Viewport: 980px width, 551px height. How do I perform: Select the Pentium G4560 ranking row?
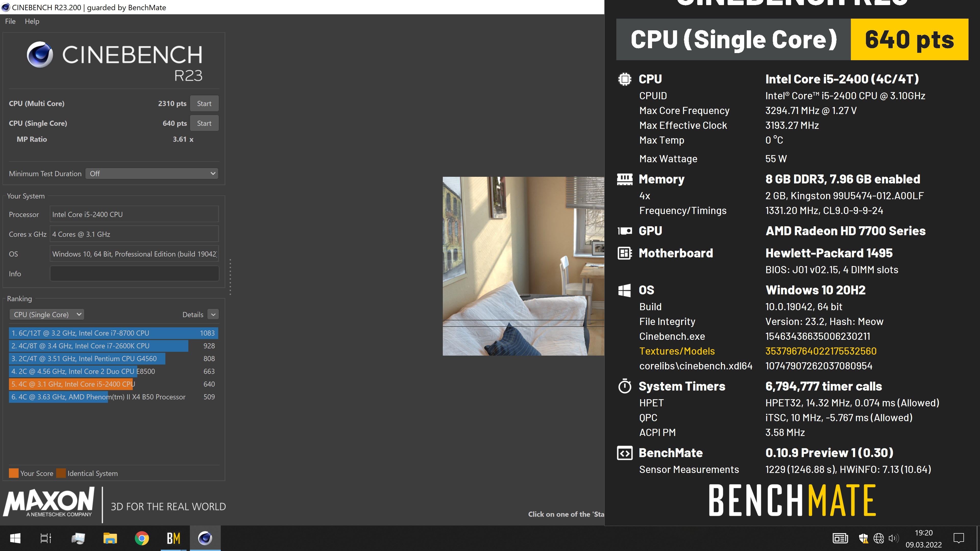113,358
